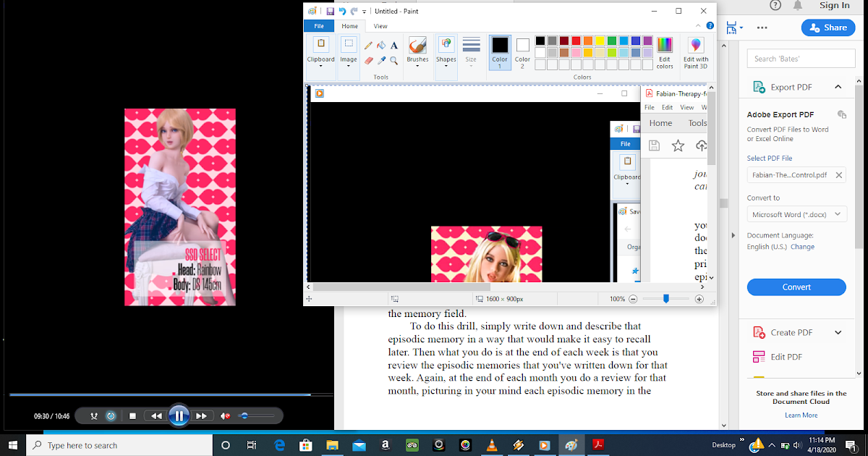Open Task View from the taskbar
868x456 pixels.
click(x=251, y=445)
